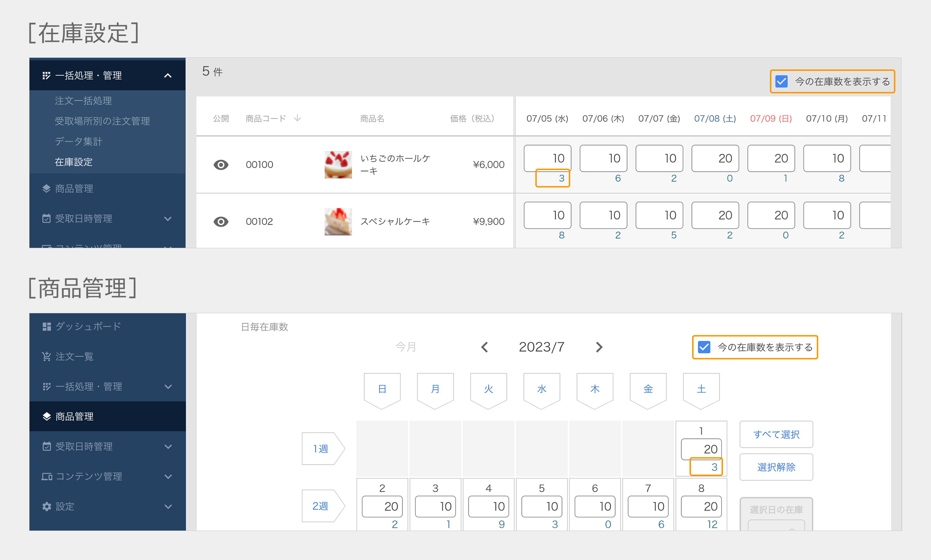Open データ集計 menu item

point(78,141)
